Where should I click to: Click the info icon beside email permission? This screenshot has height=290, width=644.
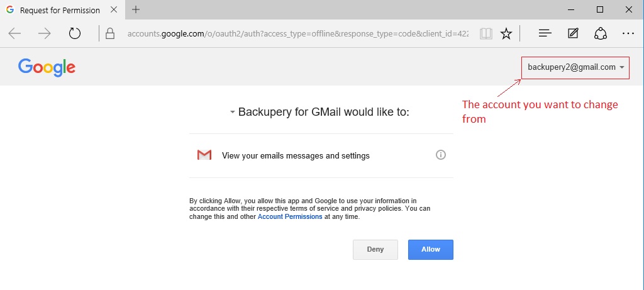(441, 155)
